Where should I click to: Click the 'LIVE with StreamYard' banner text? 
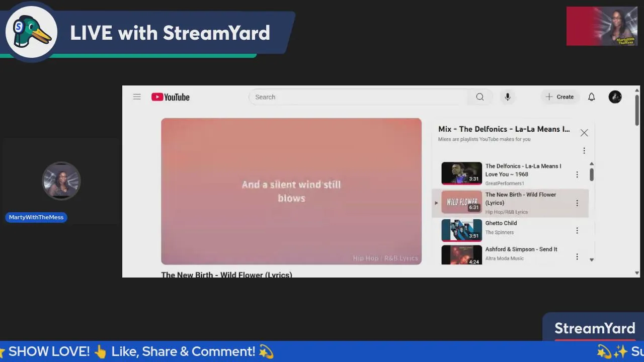pos(170,33)
